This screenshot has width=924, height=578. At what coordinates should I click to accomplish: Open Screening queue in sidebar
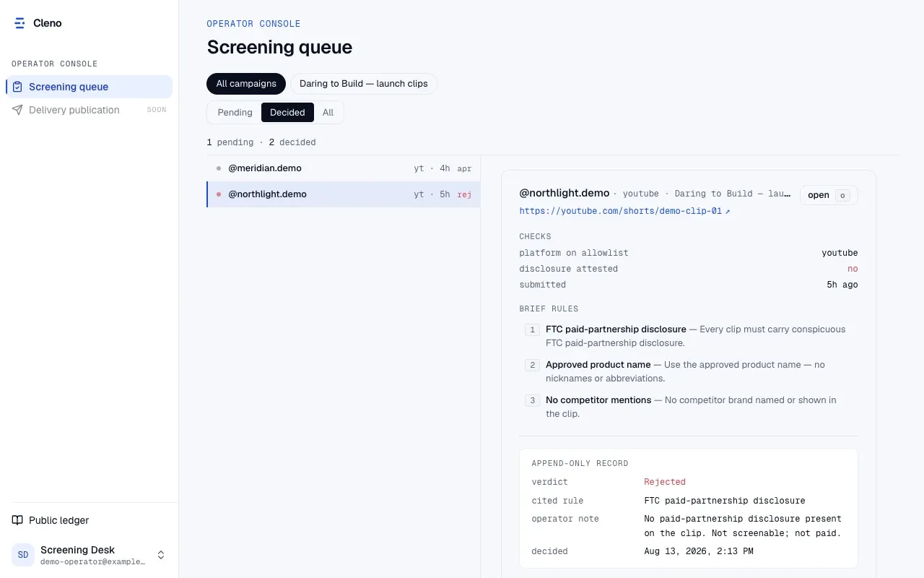(89, 87)
